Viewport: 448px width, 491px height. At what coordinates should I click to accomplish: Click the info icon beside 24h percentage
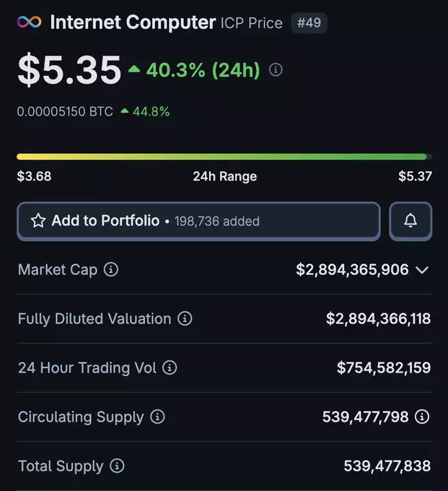tap(276, 70)
